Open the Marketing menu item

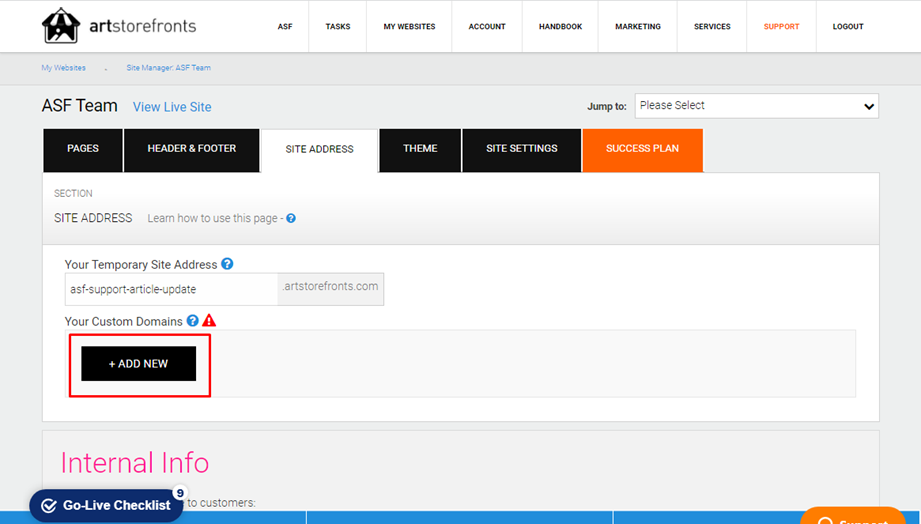(638, 26)
